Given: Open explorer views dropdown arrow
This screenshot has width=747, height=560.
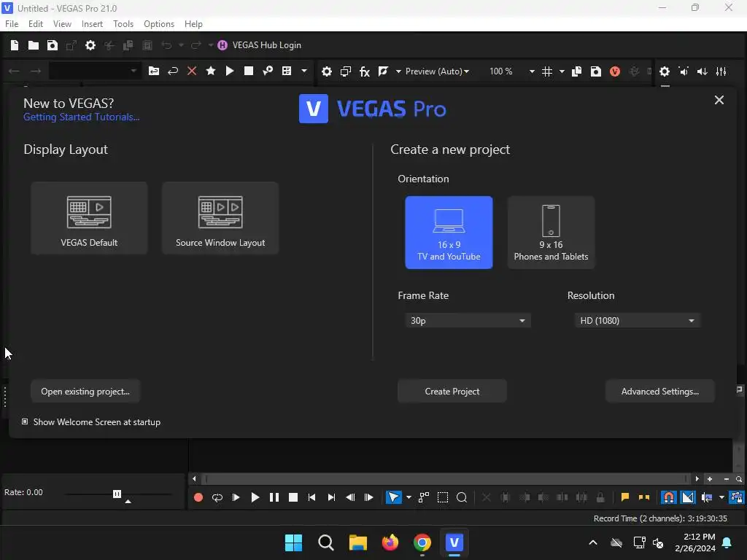Looking at the screenshot, I should pos(304,71).
